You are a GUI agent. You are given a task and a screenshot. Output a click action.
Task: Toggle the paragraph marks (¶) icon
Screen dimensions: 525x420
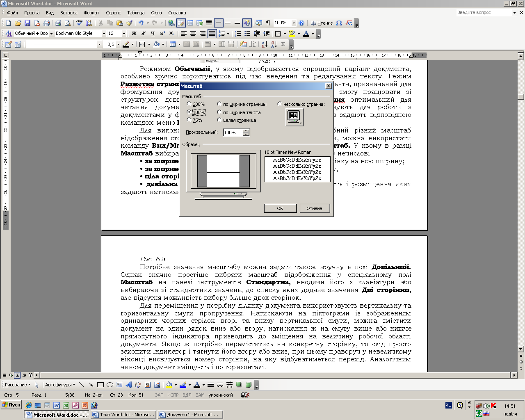[x=268, y=23]
